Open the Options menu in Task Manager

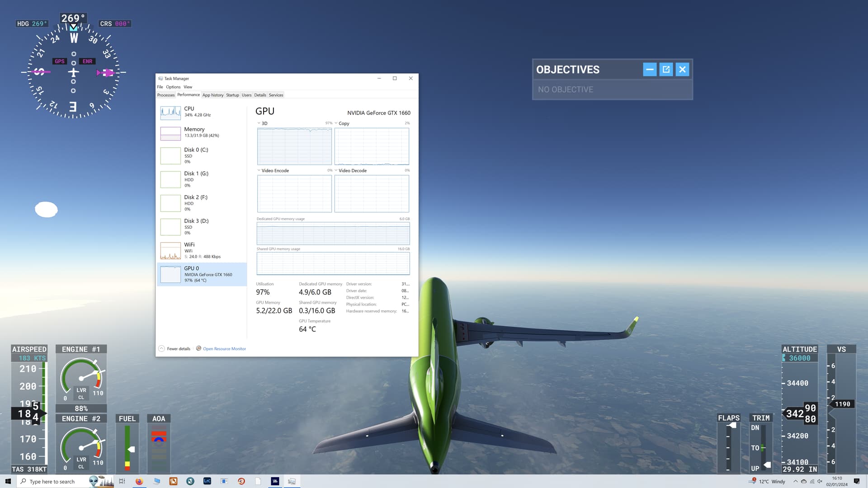click(173, 87)
